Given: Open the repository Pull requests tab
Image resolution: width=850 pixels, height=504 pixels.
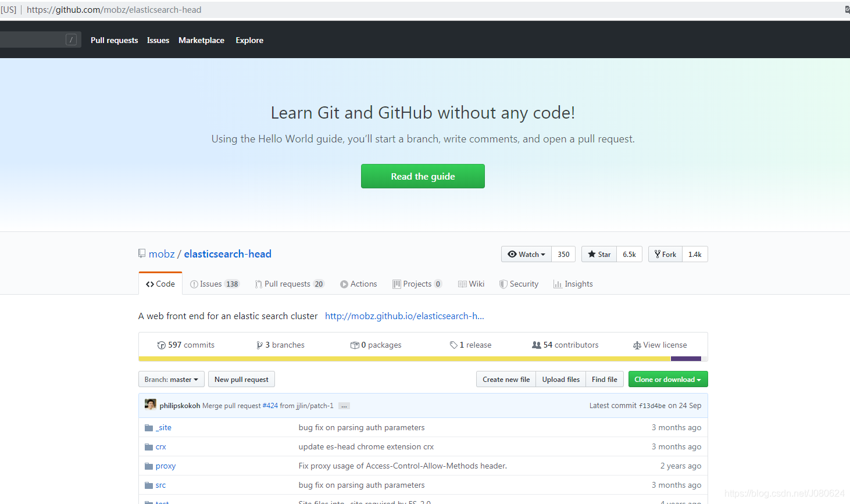Looking at the screenshot, I should coord(290,284).
